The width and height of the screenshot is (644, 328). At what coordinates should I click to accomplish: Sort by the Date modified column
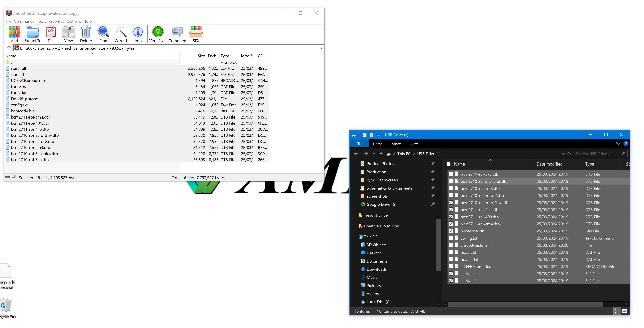(x=550, y=164)
